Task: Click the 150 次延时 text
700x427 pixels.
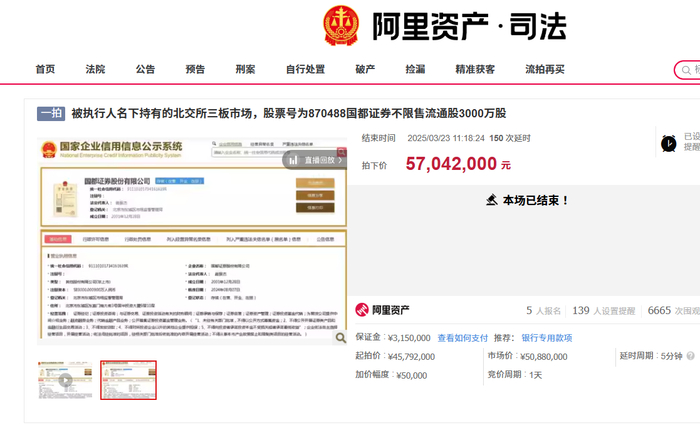Action: point(510,138)
